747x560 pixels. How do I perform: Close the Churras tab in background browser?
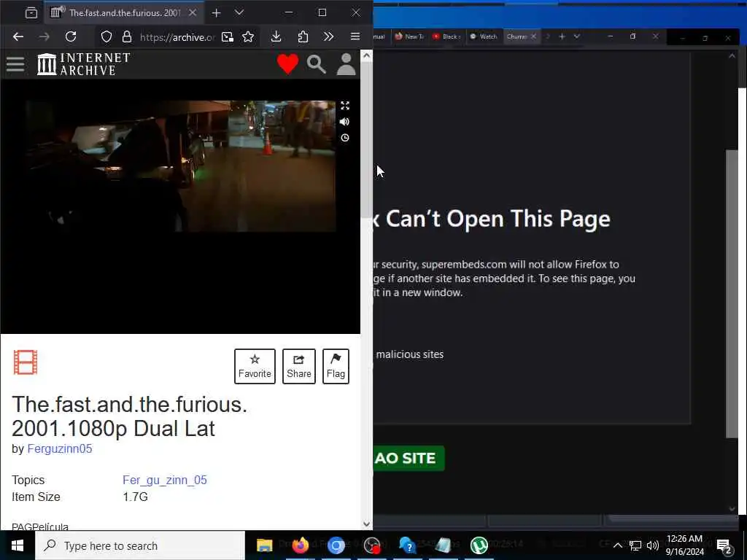point(533,36)
